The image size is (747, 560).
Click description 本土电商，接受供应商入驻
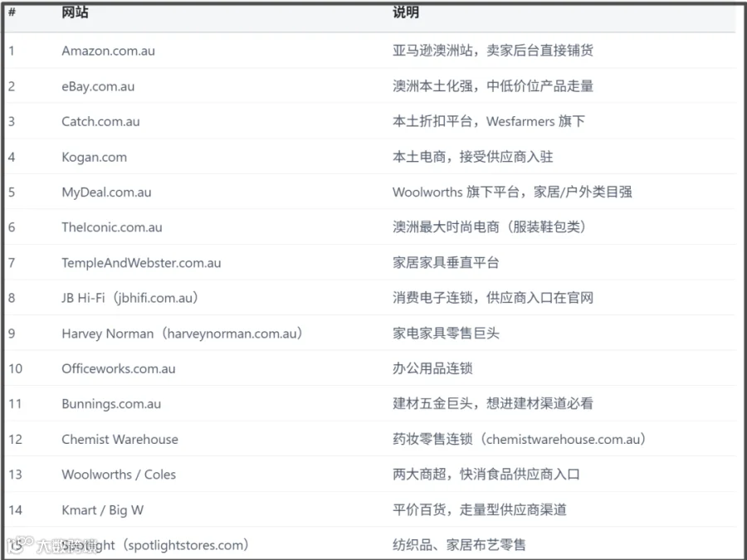point(472,157)
